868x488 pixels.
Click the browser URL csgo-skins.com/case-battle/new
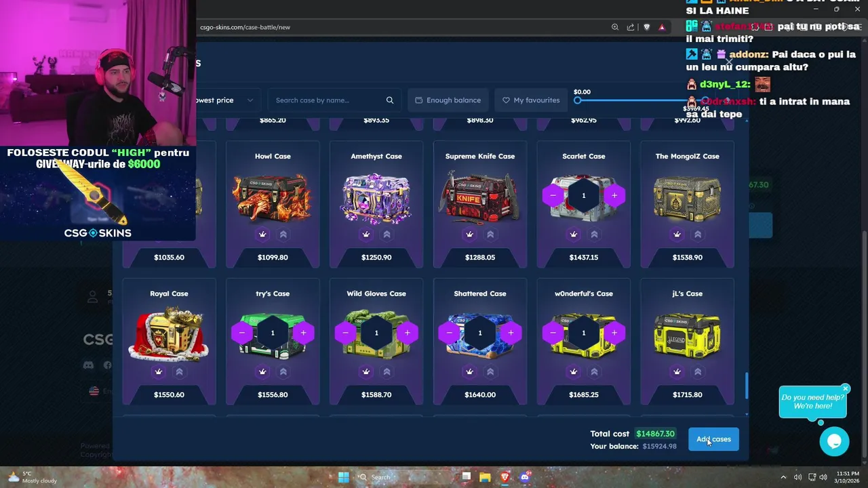click(245, 27)
